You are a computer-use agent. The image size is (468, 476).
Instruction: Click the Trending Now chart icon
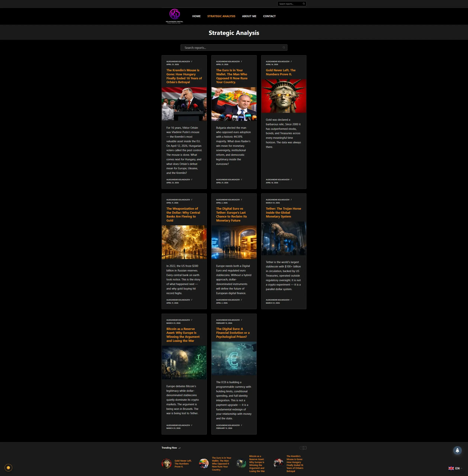[179, 448]
